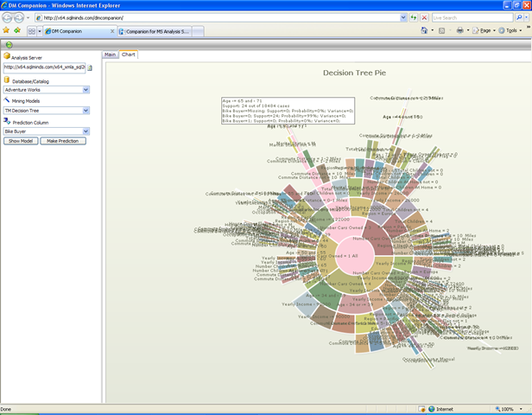Image resolution: width=532 pixels, height=415 pixels.
Task: Click the browser address bar URL field
Action: [217, 17]
